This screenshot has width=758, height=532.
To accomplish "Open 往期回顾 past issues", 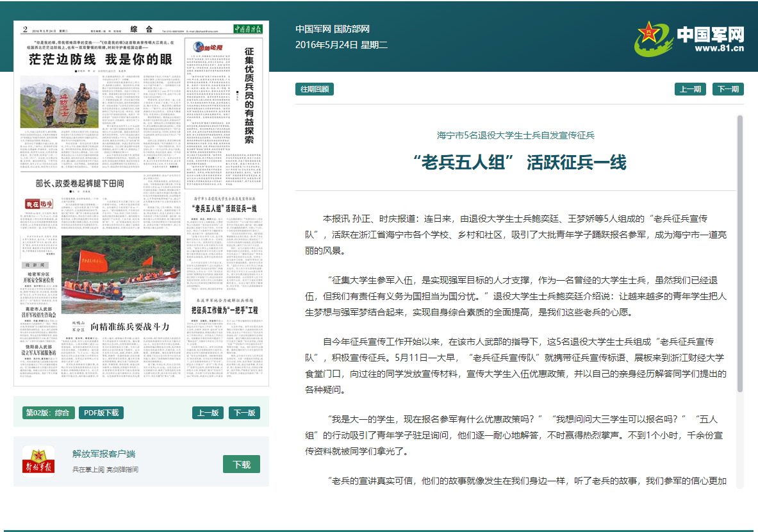I will tap(315, 89).
